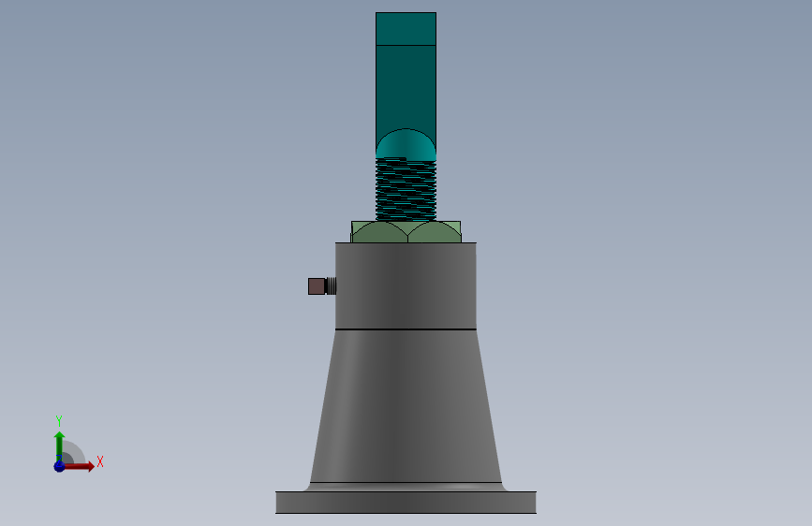Image resolution: width=812 pixels, height=526 pixels.
Task: Select the flat bottom flange plate
Action: point(406,503)
